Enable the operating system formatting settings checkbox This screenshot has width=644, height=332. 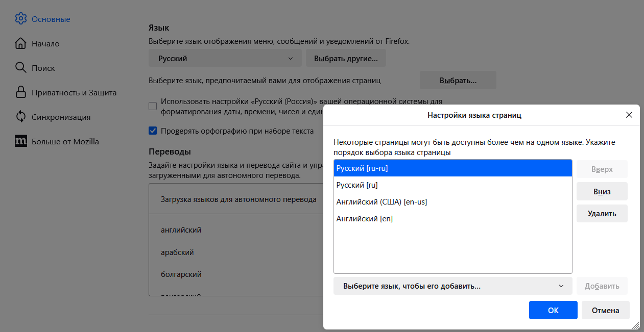click(153, 106)
